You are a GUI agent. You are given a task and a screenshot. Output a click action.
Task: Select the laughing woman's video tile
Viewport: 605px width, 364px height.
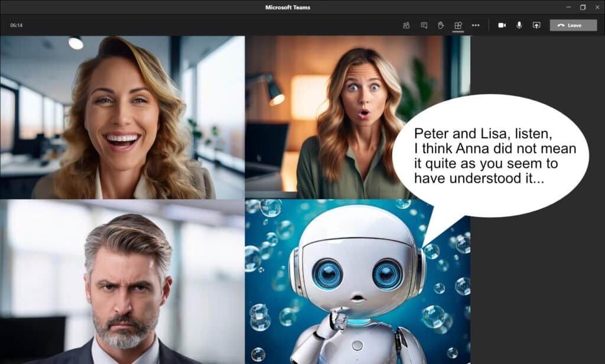[123, 115]
